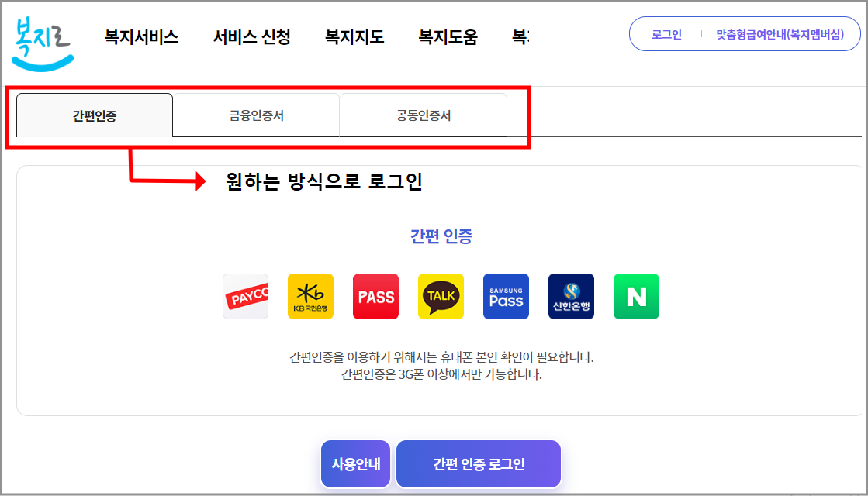Open the 복지서비스 menu
Viewport: 868px width, 496px height.
point(140,34)
